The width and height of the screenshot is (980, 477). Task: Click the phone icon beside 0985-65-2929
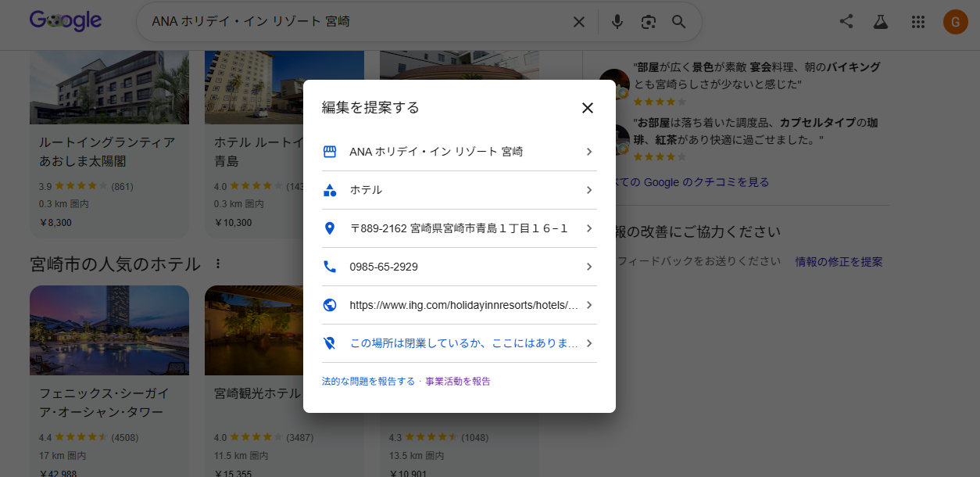tap(330, 267)
